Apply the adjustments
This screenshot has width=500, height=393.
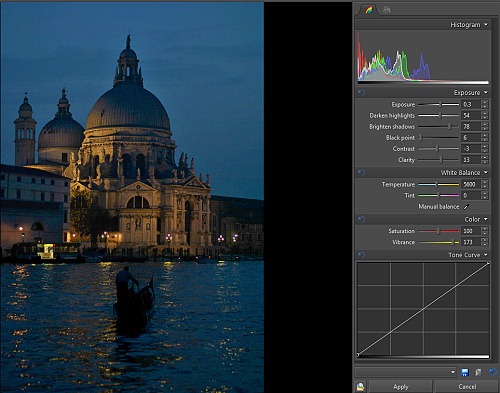(x=401, y=387)
